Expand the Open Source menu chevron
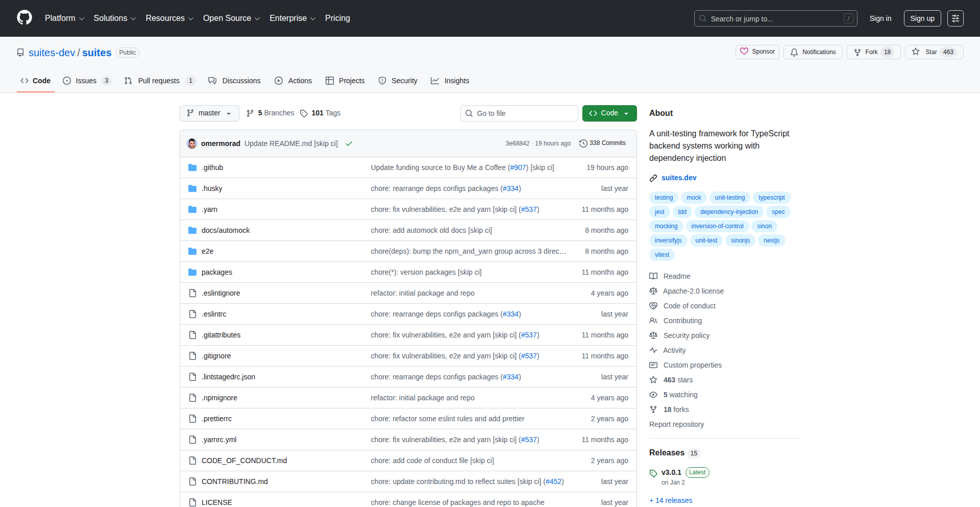980x507 pixels. click(258, 18)
